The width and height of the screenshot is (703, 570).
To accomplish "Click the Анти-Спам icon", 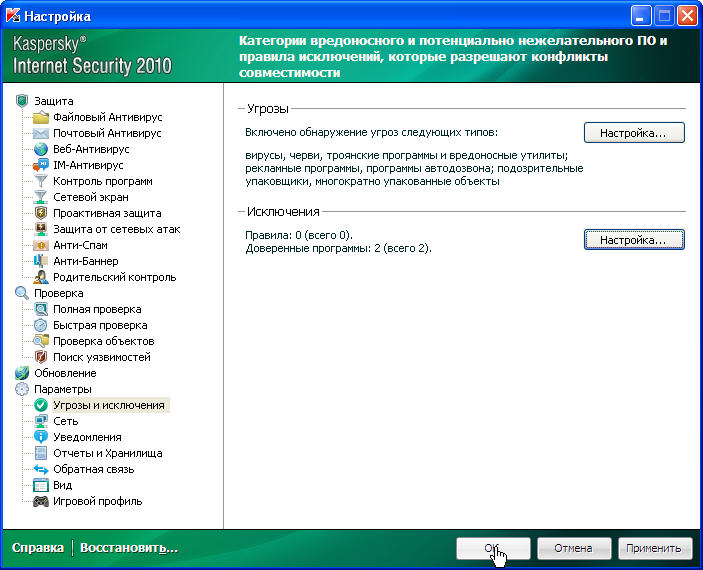I will click(40, 245).
